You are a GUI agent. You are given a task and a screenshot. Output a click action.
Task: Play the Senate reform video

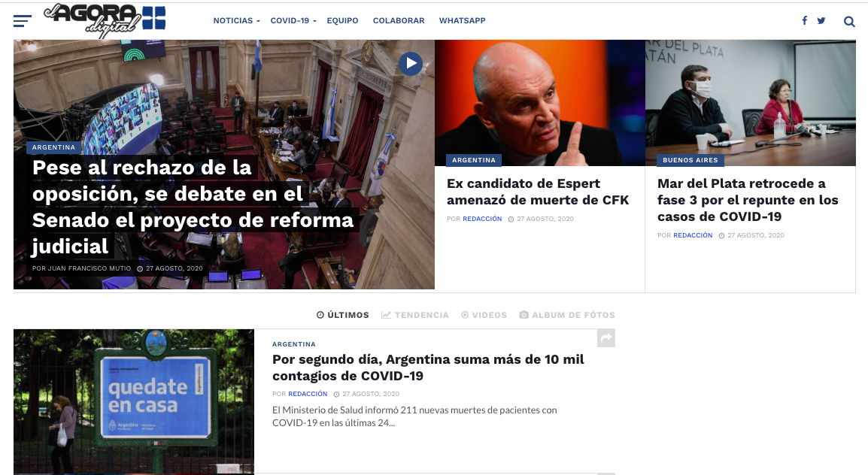(x=411, y=64)
